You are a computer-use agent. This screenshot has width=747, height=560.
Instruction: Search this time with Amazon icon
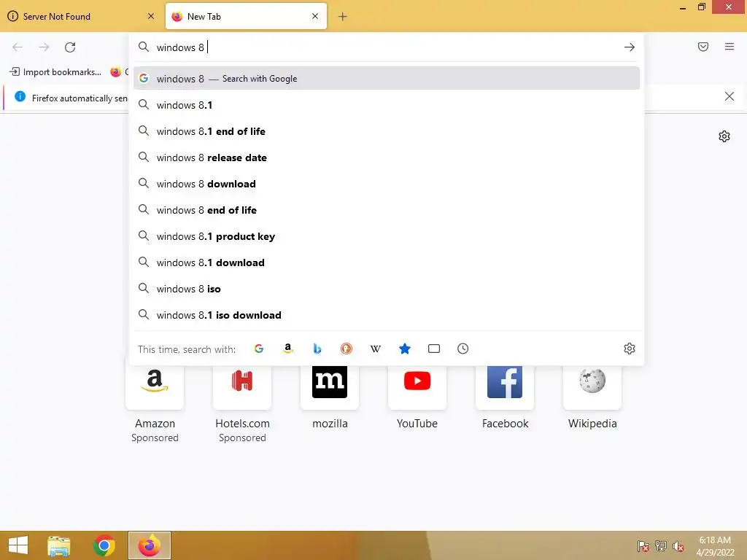(287, 349)
